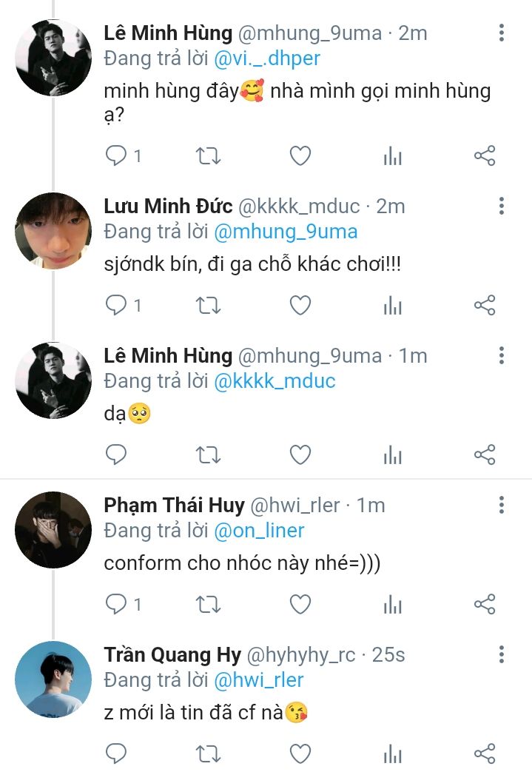The image size is (532, 772).
Task: Like Phạm Thái Huy's tweet
Action: point(300,604)
